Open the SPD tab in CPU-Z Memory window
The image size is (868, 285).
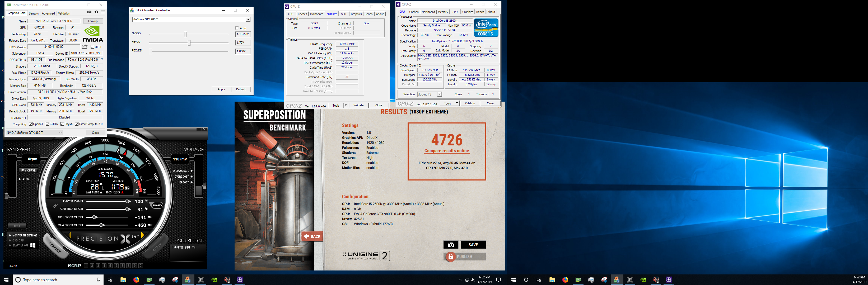[343, 14]
